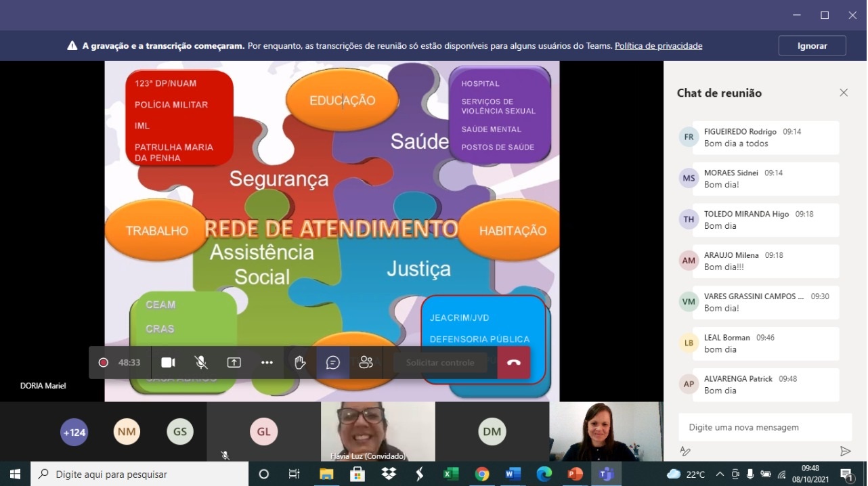The image size is (868, 486).
Task: Open Cortana from the taskbar
Action: (x=264, y=474)
